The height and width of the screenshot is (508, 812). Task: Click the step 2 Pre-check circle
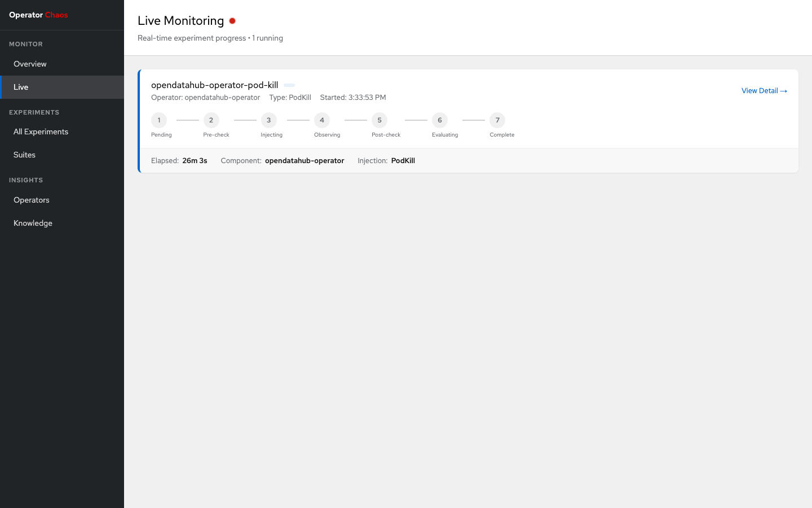[211, 120]
